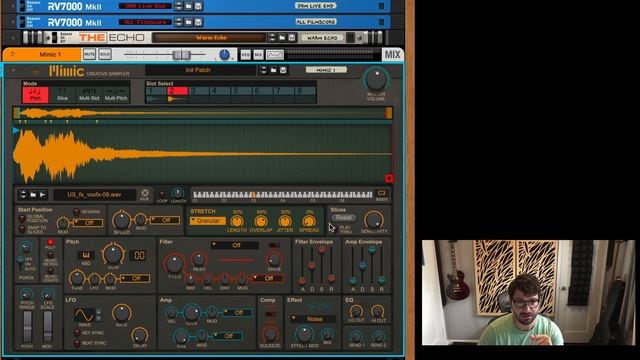
Task: Click the Slices Sensitivity knob
Action: 373,220
